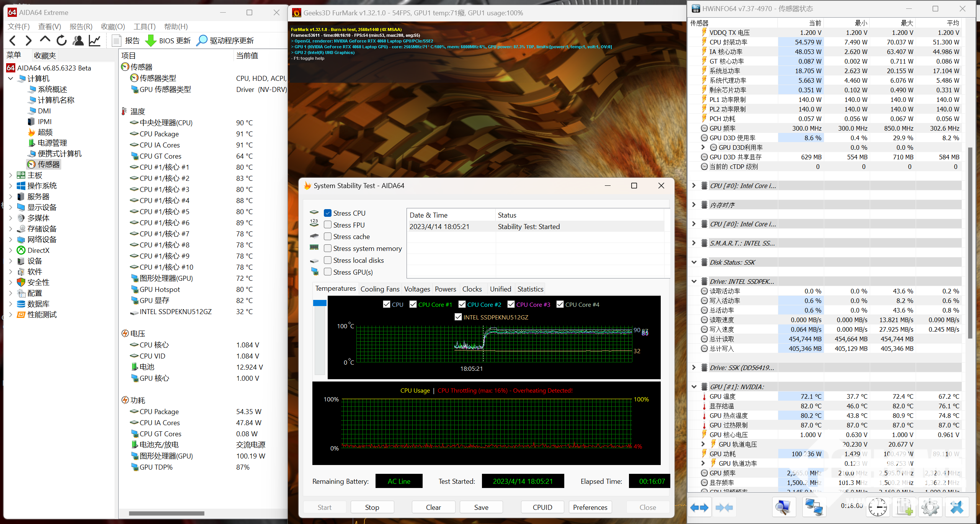This screenshot has height=524, width=980.
Task: Expand the 主板 tree node
Action: tap(11, 175)
